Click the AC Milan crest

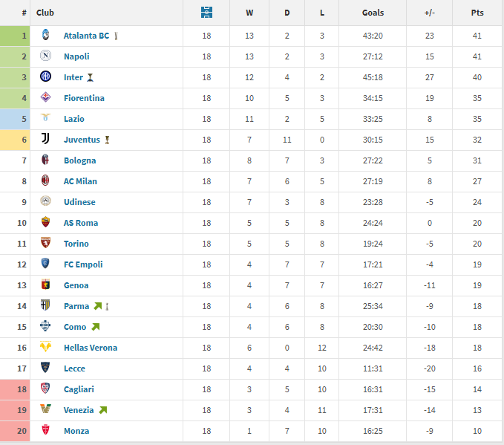click(45, 181)
